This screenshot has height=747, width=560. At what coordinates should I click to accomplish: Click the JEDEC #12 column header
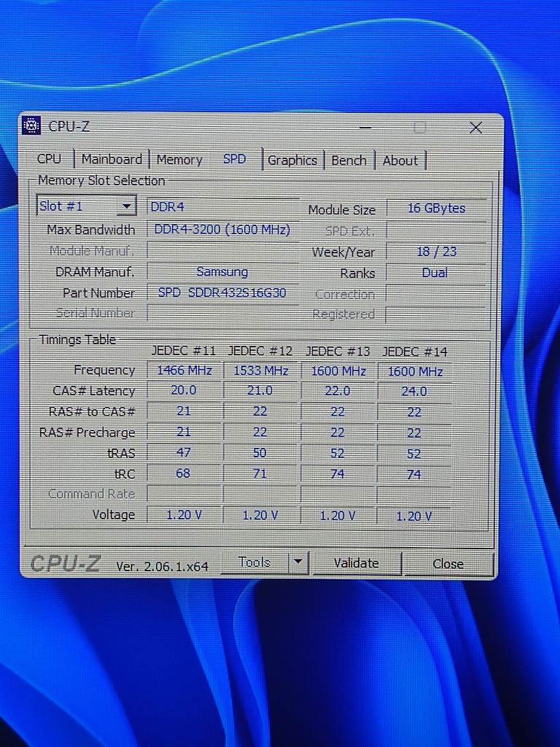[260, 351]
